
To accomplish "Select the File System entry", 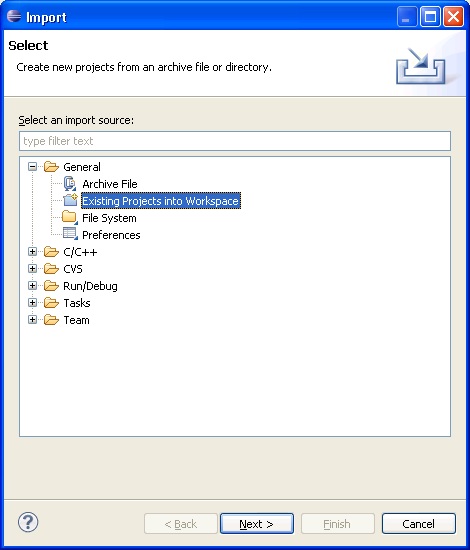I will [x=109, y=218].
